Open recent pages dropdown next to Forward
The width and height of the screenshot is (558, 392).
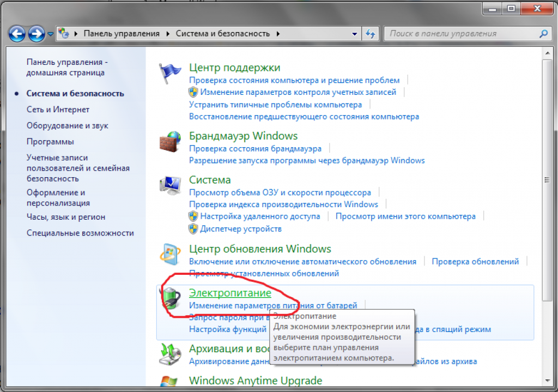(x=51, y=34)
